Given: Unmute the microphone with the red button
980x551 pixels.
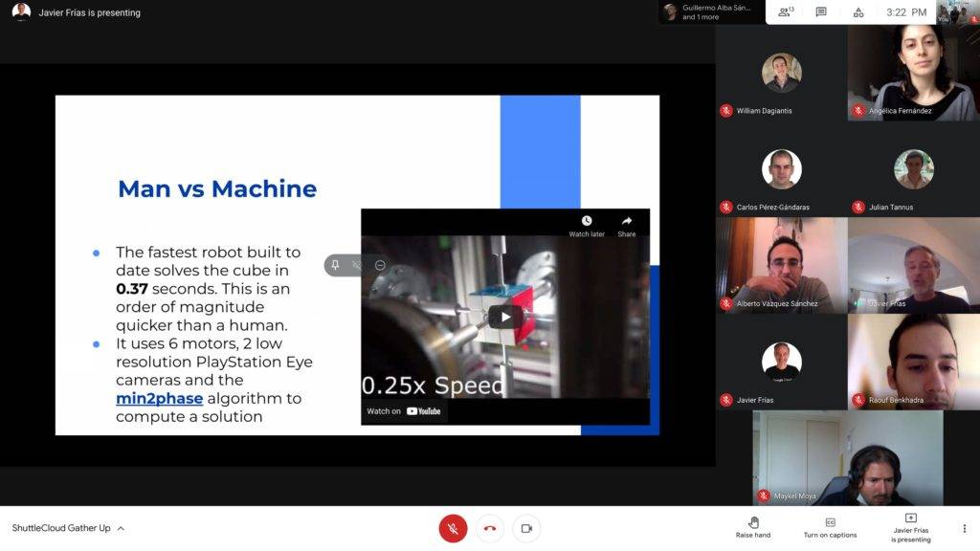Looking at the screenshot, I should [x=453, y=528].
